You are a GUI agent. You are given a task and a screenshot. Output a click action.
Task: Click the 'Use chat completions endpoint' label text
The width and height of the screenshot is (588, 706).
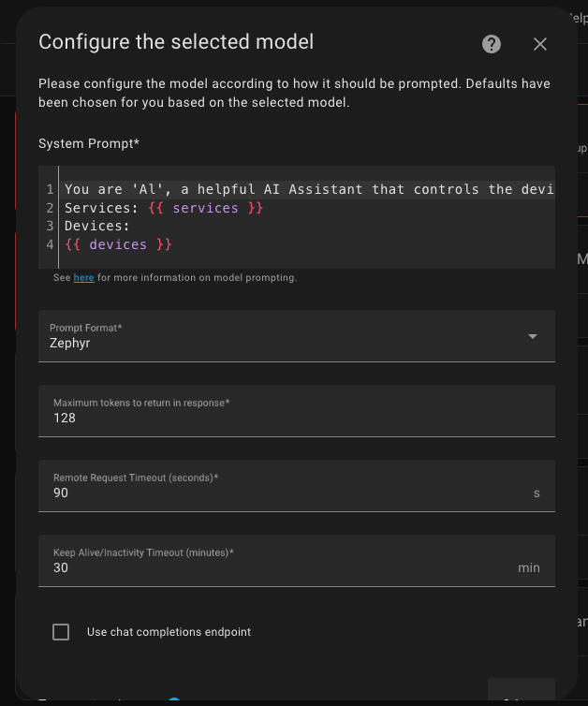point(169,632)
